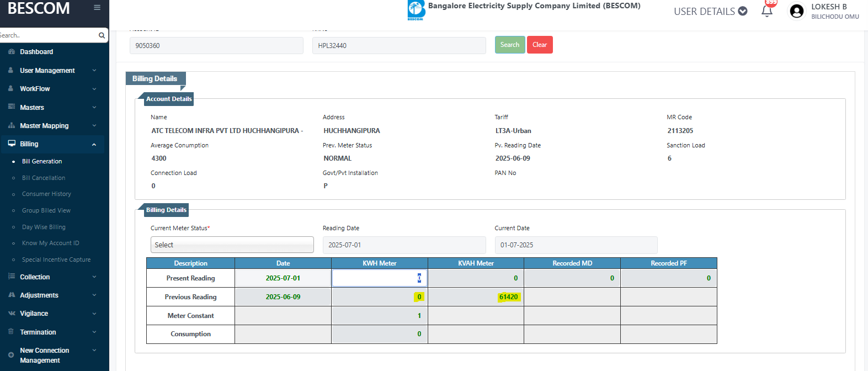The image size is (868, 371).
Task: Click the Collection list icon
Action: pos(12,277)
